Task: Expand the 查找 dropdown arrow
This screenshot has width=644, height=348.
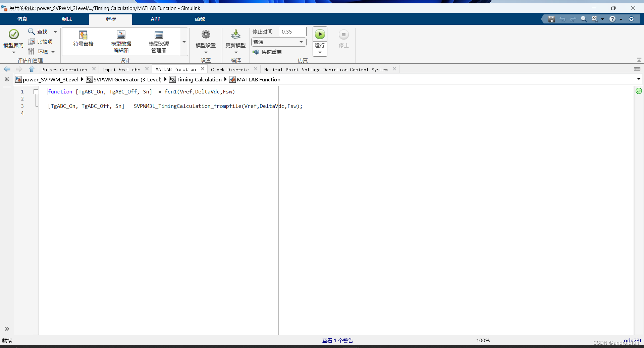Action: (x=55, y=32)
